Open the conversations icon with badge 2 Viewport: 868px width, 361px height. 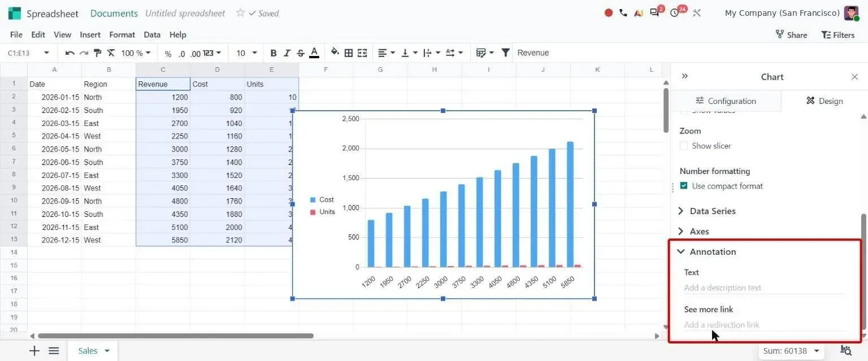coord(656,12)
